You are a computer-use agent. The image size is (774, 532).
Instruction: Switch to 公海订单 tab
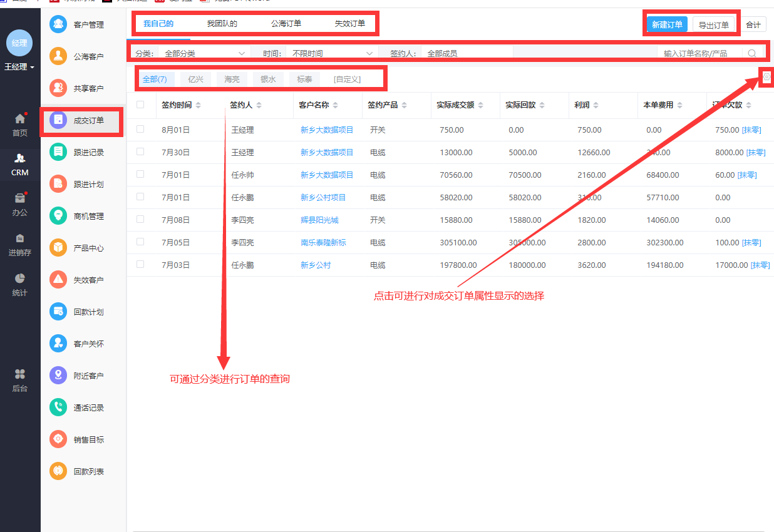(x=286, y=24)
